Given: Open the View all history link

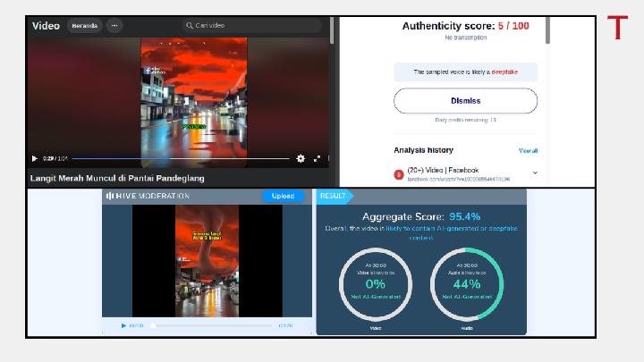Looking at the screenshot, I should pos(528,151).
